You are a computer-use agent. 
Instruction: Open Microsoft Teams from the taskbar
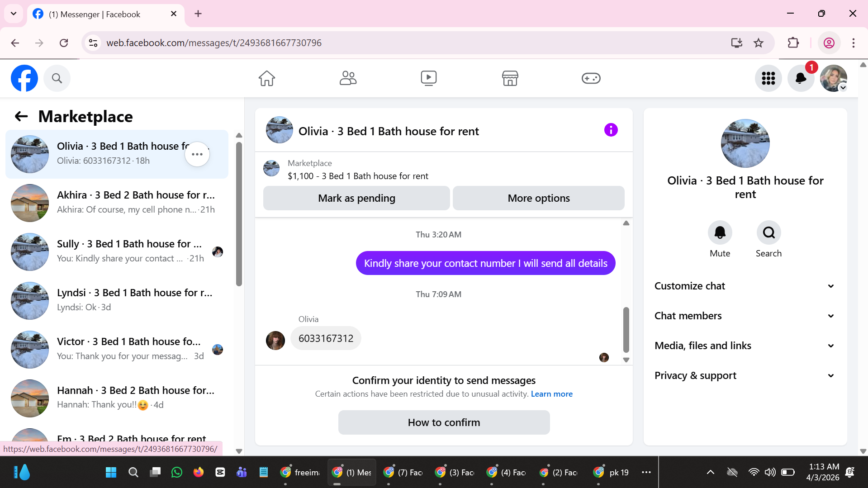tap(242, 472)
